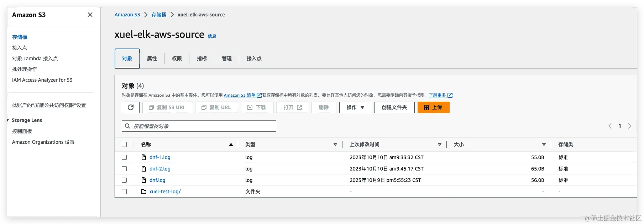Image resolution: width=644 pixels, height=224 pixels.
Task: Sort by 上次修改时间 column arrow
Action: pos(440,144)
